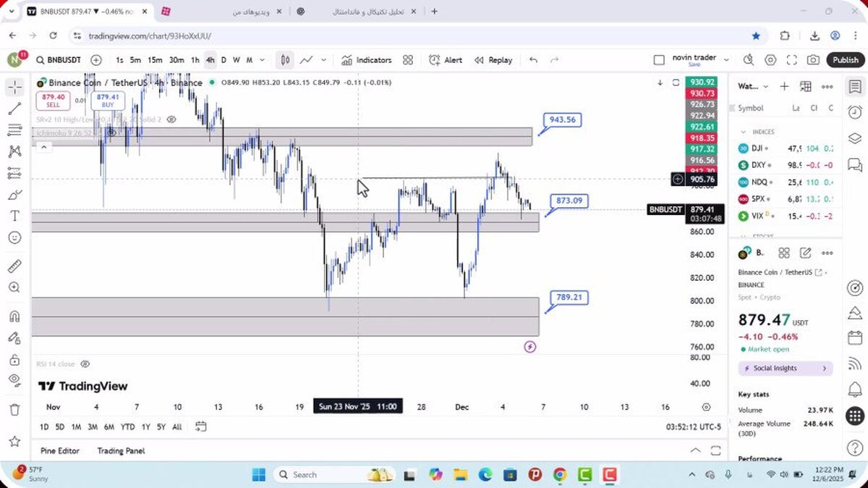Image resolution: width=868 pixels, height=488 pixels.
Task: Enter fullscreen mode
Action: tap(792, 60)
